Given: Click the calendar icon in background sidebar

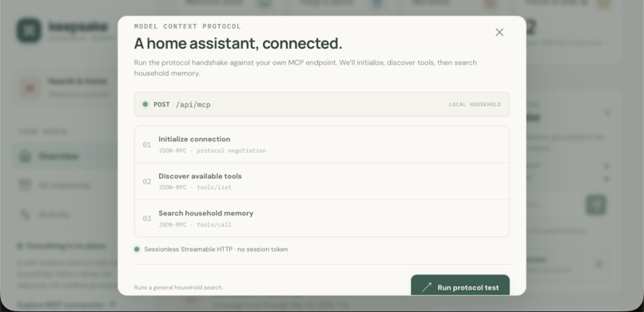Looking at the screenshot, I should coord(25,185).
